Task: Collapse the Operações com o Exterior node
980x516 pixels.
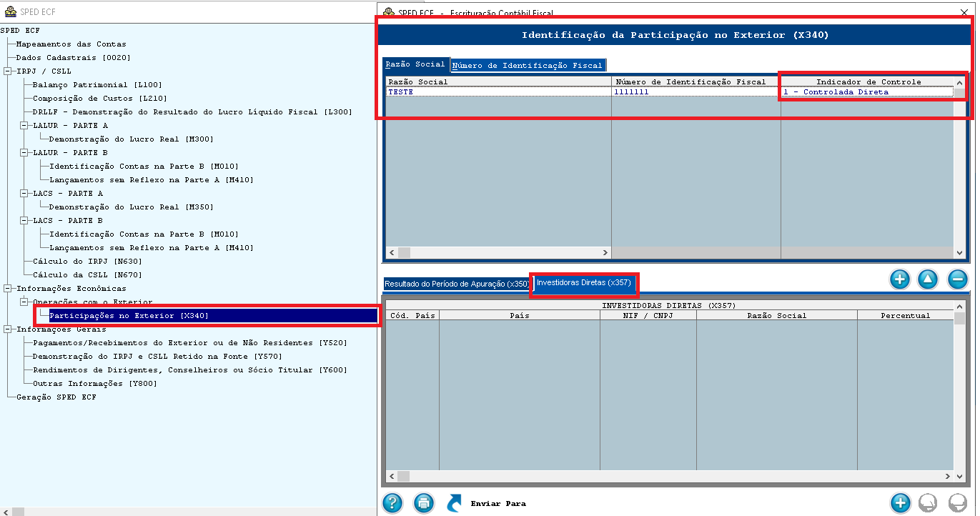Action: [x=24, y=302]
